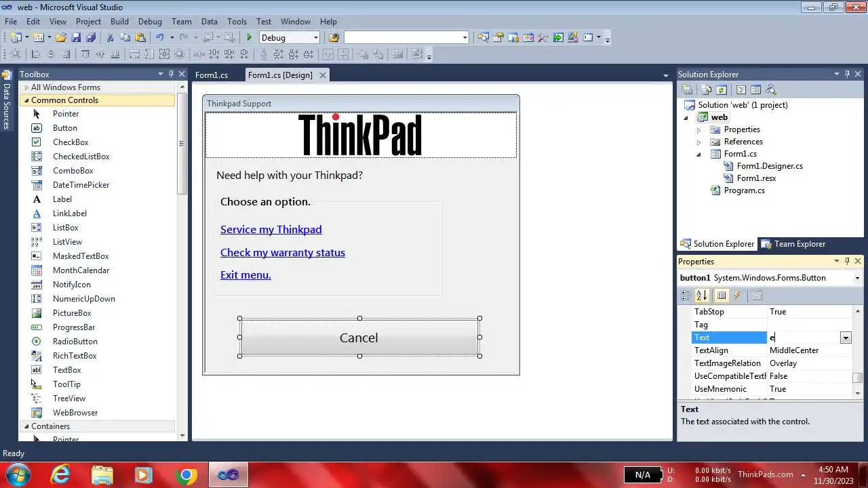Select the Cancel button on the form
The width and height of the screenshot is (868, 488).
tap(359, 338)
